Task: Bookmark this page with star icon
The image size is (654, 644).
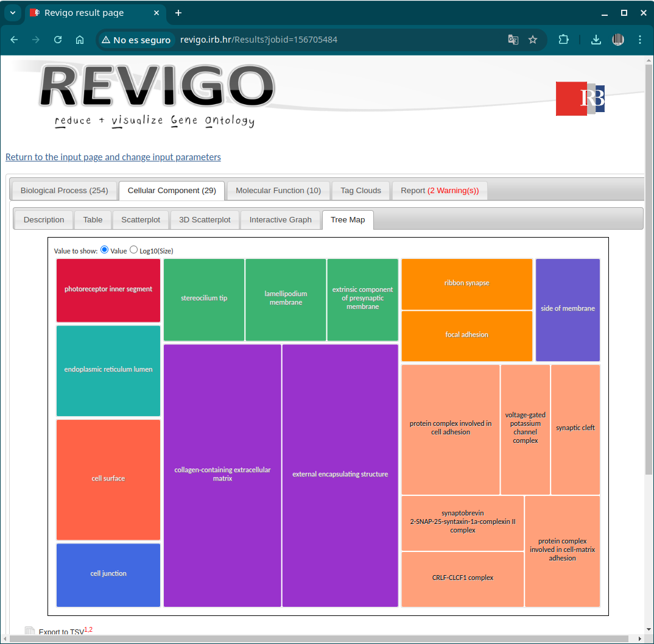Action: tap(533, 40)
